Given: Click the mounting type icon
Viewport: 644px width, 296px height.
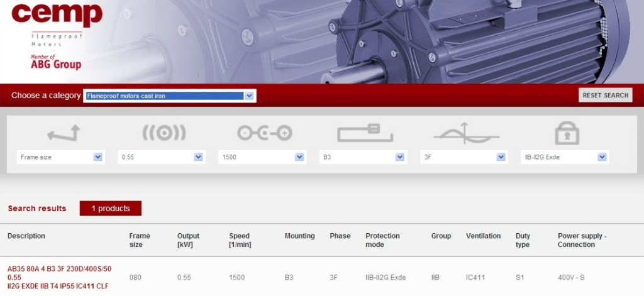Looking at the screenshot, I should tap(365, 133).
